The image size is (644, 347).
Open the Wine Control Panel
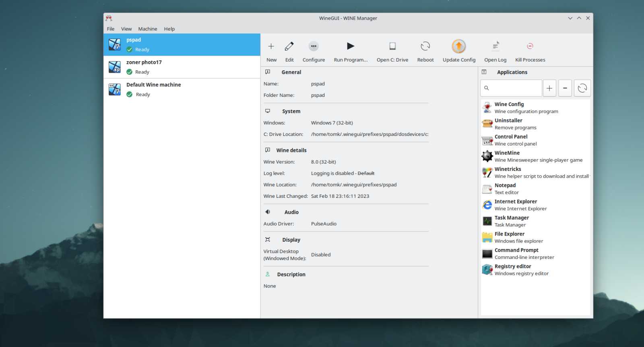pyautogui.click(x=535, y=140)
